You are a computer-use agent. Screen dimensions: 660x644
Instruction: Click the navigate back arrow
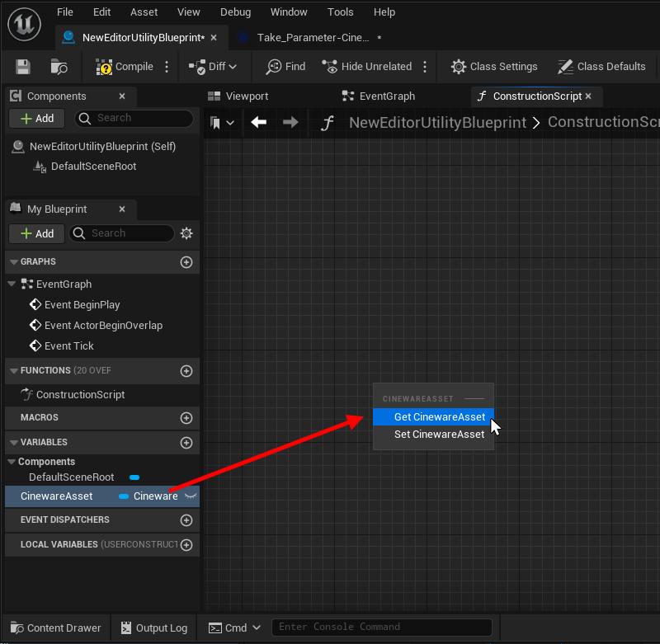point(259,122)
